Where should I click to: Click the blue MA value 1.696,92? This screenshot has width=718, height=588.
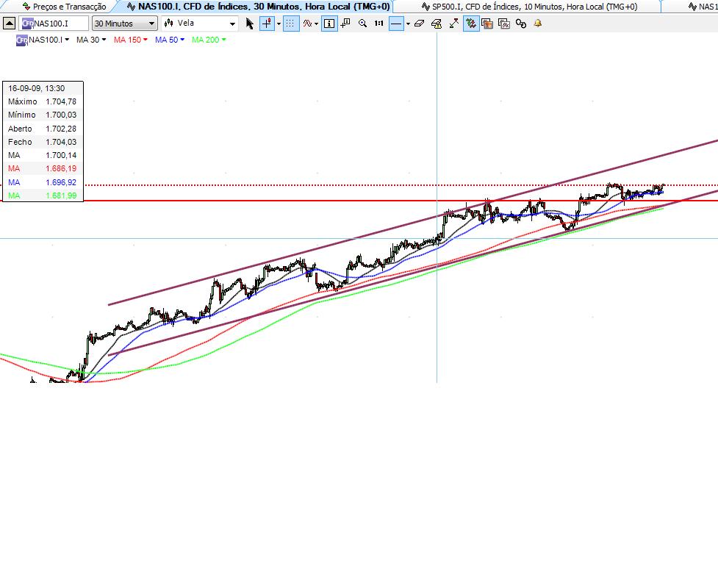pos(61,182)
